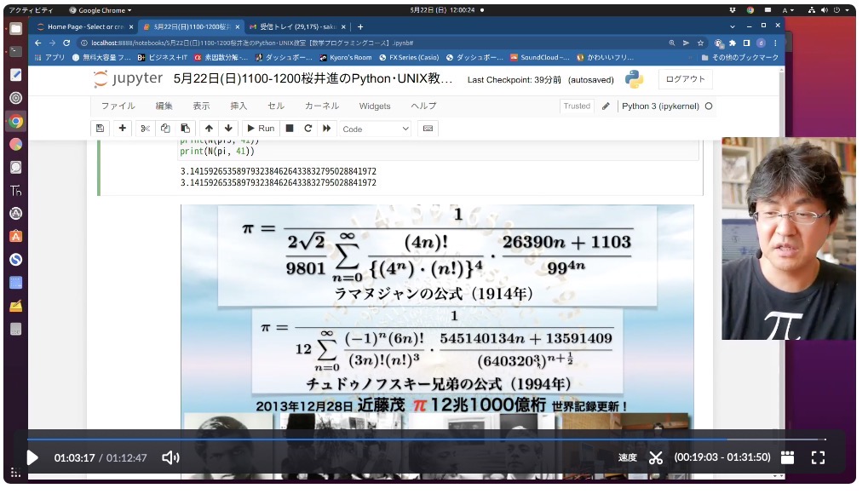Interrupt the kernel with stop square
Viewport: 868px width, 494px height.
click(290, 129)
